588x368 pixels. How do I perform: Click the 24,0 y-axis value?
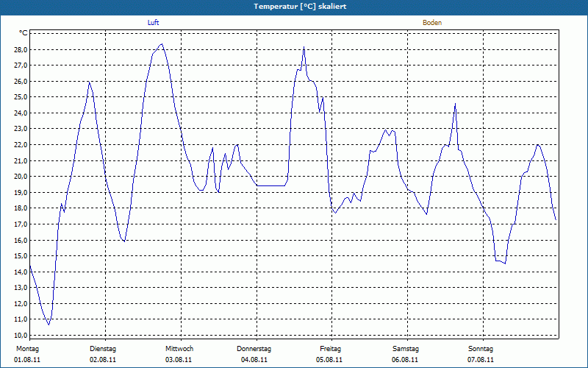(21, 113)
